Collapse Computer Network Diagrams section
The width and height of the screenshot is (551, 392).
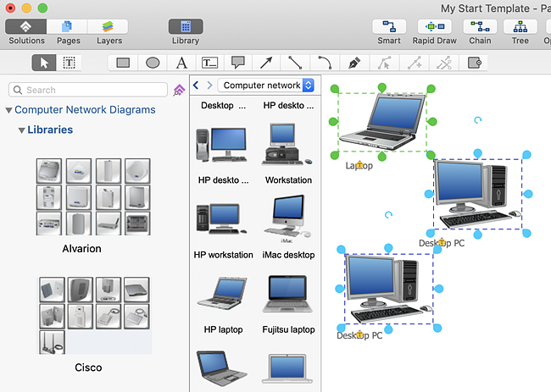tap(8, 110)
